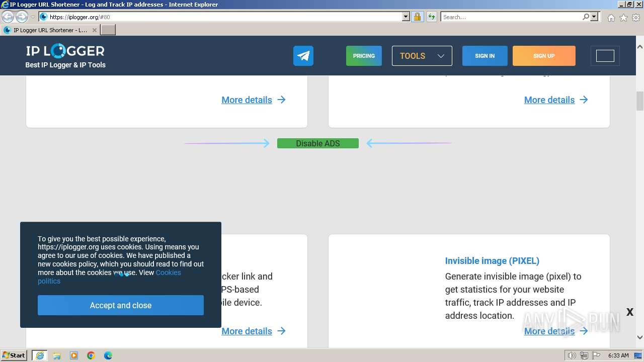Click the Disable ADS button

coord(318,143)
